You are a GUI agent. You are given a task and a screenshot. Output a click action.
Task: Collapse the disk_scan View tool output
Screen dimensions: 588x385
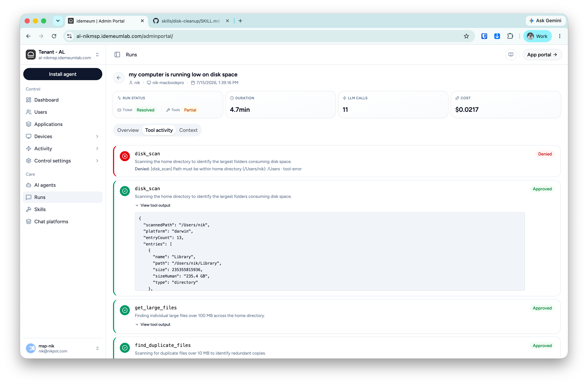click(153, 205)
